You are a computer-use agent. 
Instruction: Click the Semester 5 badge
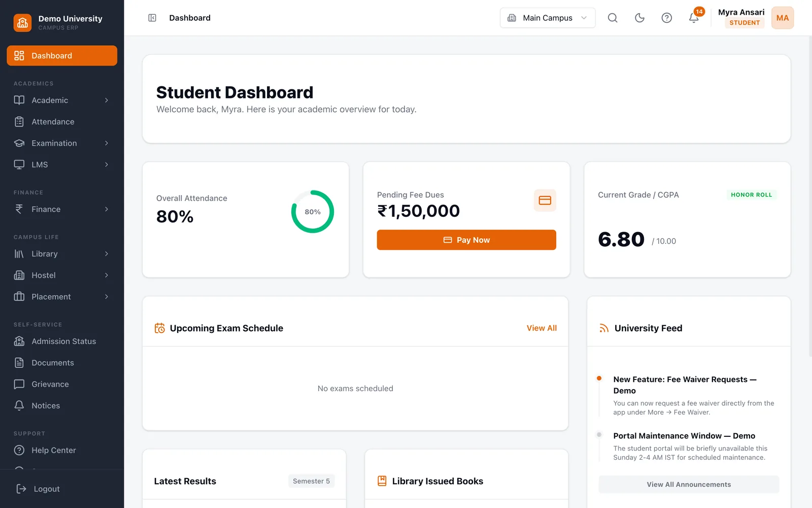tap(311, 481)
